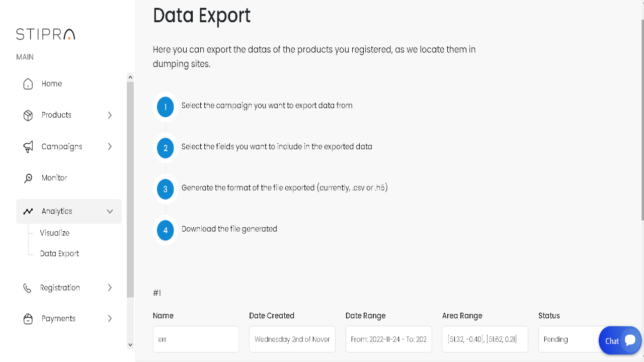Expand the Registration submenu chevron

[x=110, y=288]
